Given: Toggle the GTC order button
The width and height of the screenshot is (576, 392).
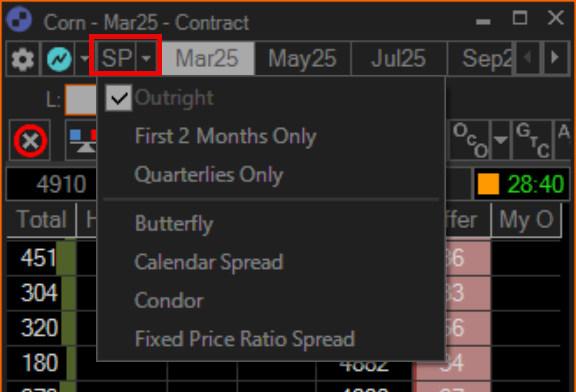Looking at the screenshot, I should [x=532, y=140].
